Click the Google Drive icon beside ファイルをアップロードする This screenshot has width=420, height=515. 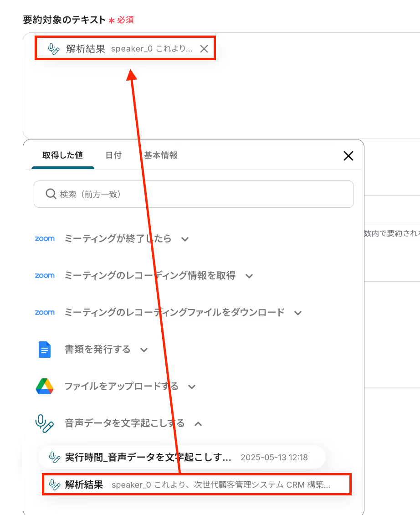point(45,386)
